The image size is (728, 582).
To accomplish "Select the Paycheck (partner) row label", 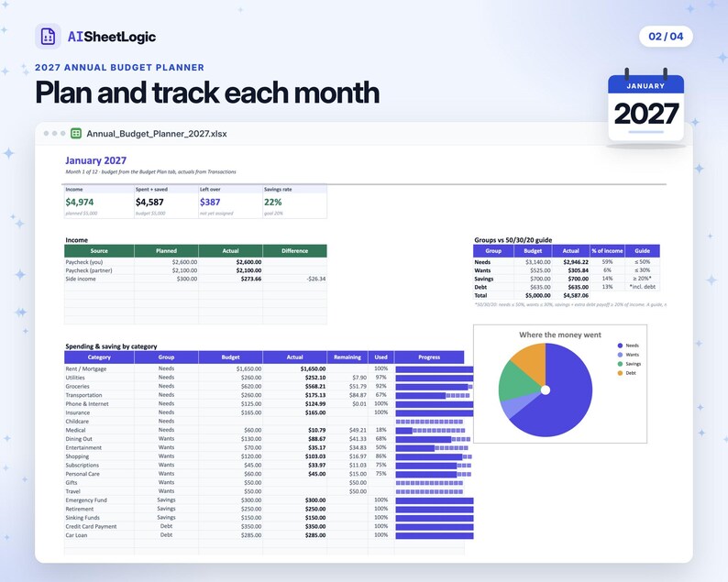I will [x=89, y=270].
